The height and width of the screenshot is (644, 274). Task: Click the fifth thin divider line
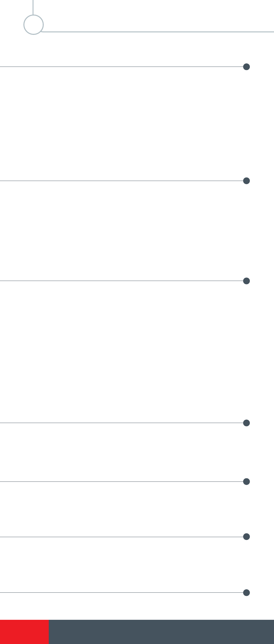tap(121, 481)
